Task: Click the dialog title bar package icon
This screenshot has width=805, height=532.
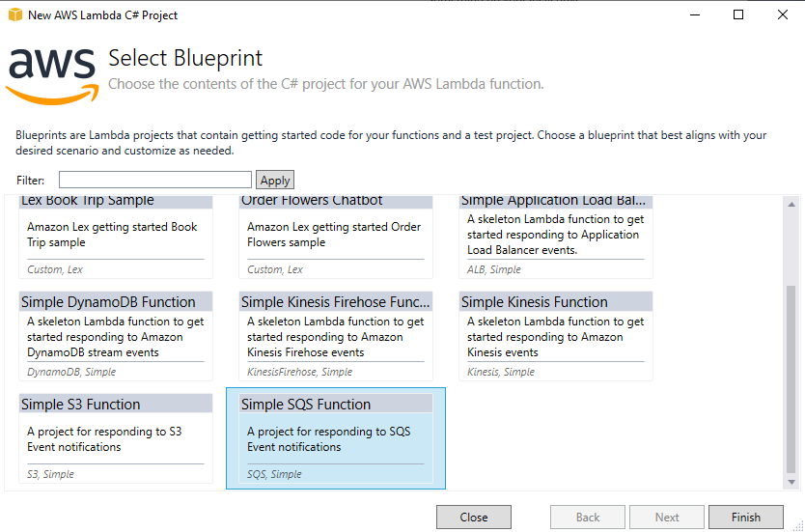Action: click(15, 14)
